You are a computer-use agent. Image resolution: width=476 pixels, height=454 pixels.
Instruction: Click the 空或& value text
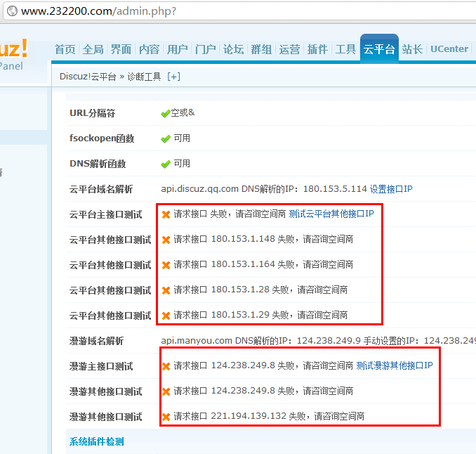pyautogui.click(x=183, y=112)
